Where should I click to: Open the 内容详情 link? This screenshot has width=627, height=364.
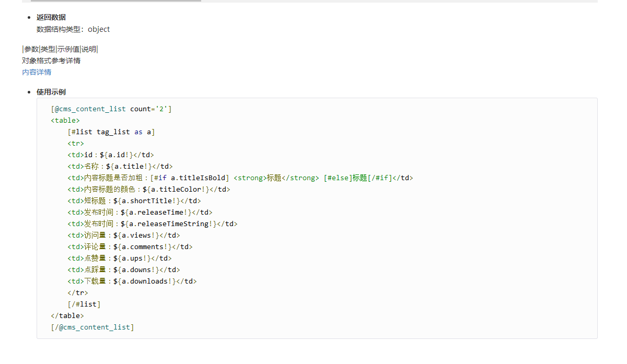tap(37, 72)
